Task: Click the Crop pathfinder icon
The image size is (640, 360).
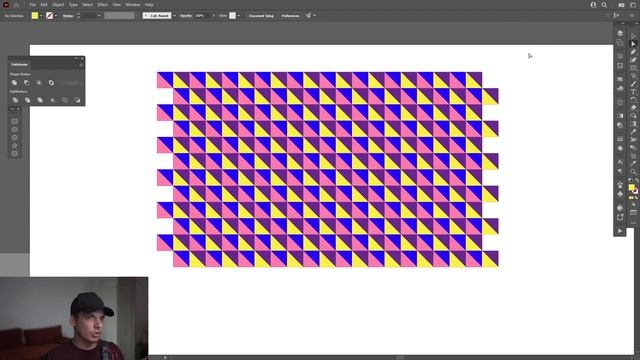Action: [x=52, y=100]
